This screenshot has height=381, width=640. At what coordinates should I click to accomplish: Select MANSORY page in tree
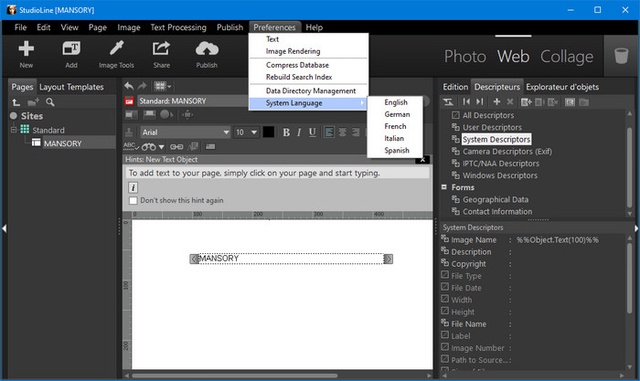pos(62,143)
